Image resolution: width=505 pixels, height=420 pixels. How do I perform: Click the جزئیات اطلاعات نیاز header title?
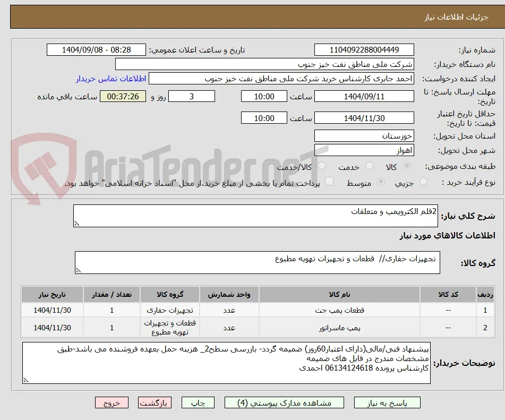[x=456, y=17]
